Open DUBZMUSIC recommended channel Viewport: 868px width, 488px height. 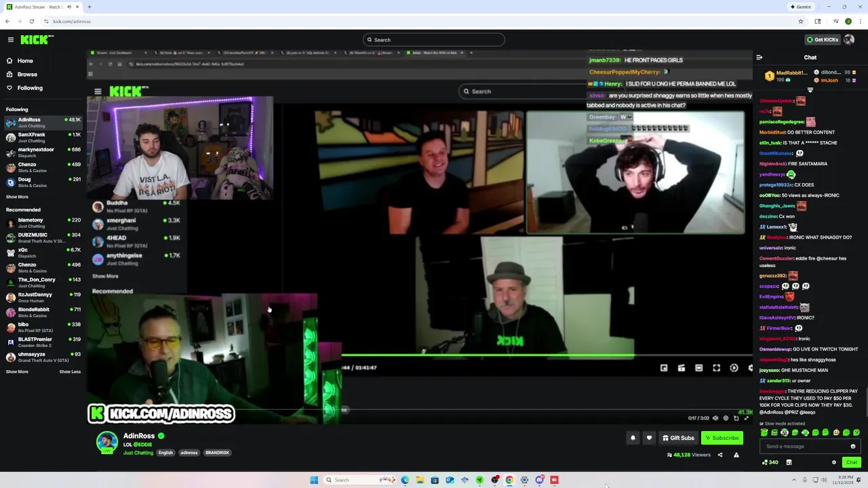pos(42,237)
